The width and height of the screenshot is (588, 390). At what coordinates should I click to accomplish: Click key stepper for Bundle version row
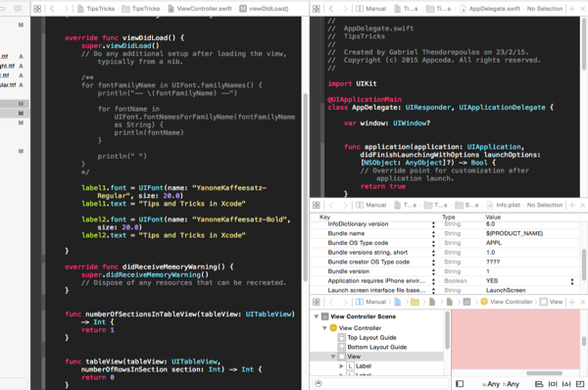click(x=433, y=271)
